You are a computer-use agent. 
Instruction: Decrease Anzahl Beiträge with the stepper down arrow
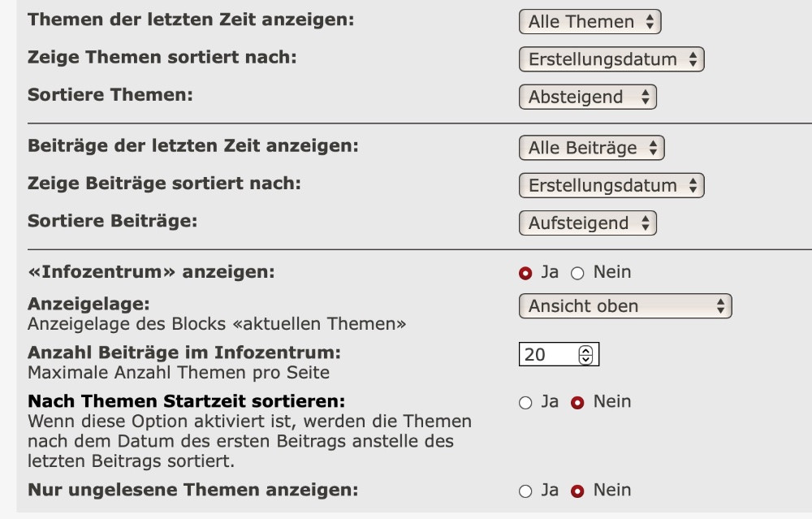tap(586, 359)
